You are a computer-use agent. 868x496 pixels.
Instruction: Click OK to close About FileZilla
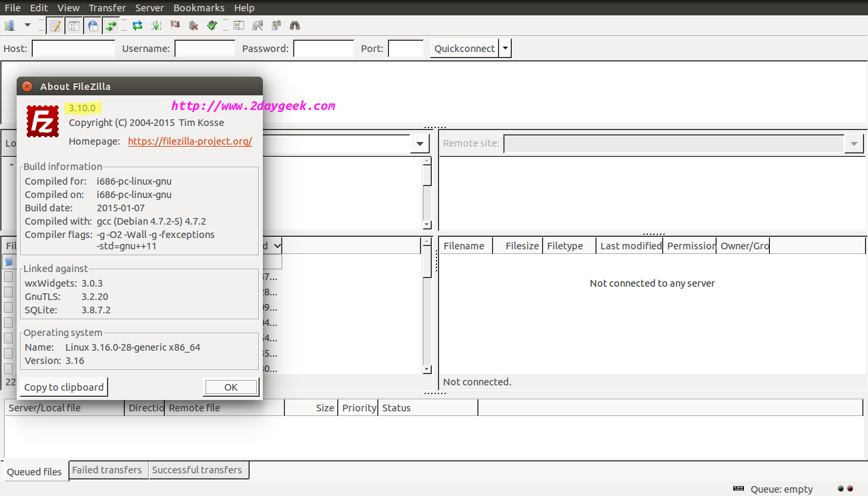[231, 387]
